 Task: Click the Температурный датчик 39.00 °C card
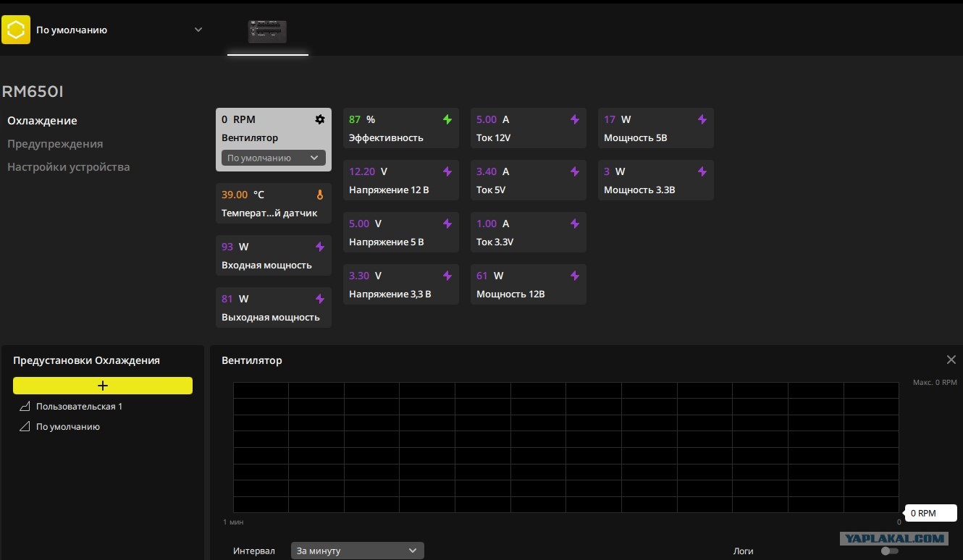click(x=274, y=203)
